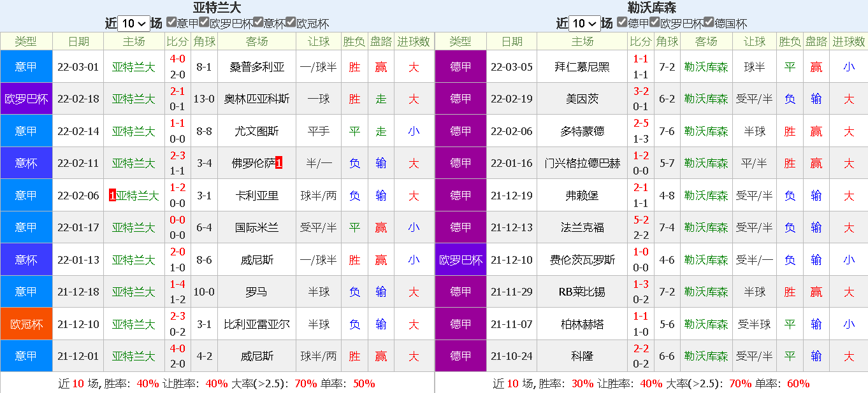Image resolution: width=868 pixels, height=393 pixels.
Task: Click 卡利亚里 away team name
Action: (x=257, y=196)
